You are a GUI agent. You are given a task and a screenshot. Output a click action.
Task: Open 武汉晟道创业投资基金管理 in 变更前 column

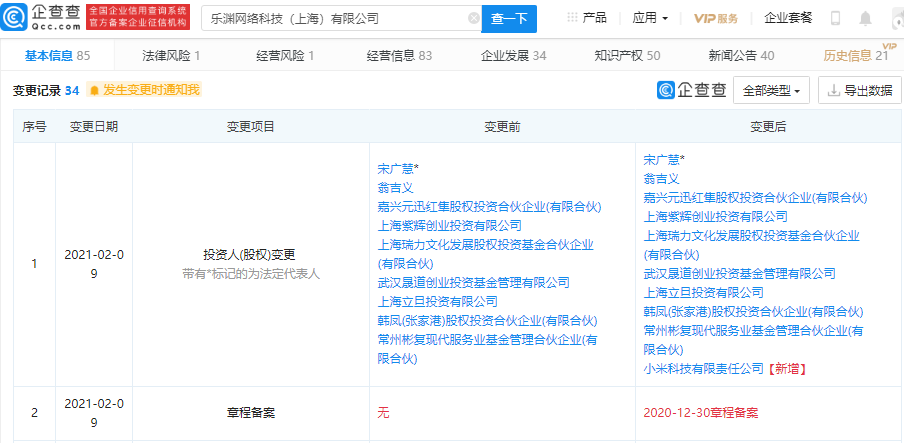click(473, 282)
